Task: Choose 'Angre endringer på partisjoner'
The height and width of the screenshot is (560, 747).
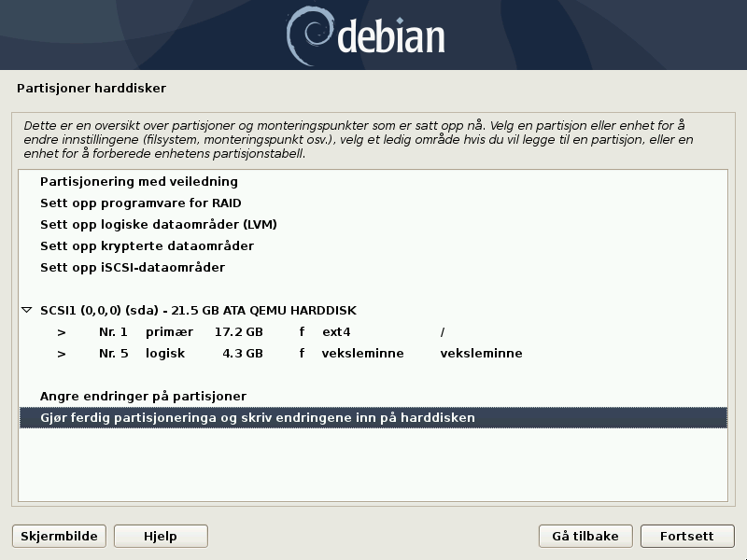Action: tap(143, 397)
